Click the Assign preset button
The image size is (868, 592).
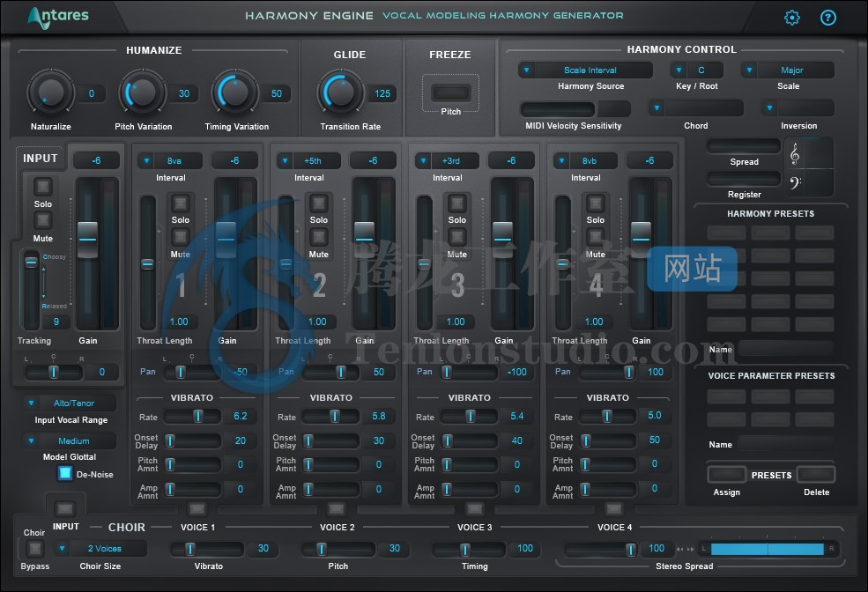coord(726,474)
